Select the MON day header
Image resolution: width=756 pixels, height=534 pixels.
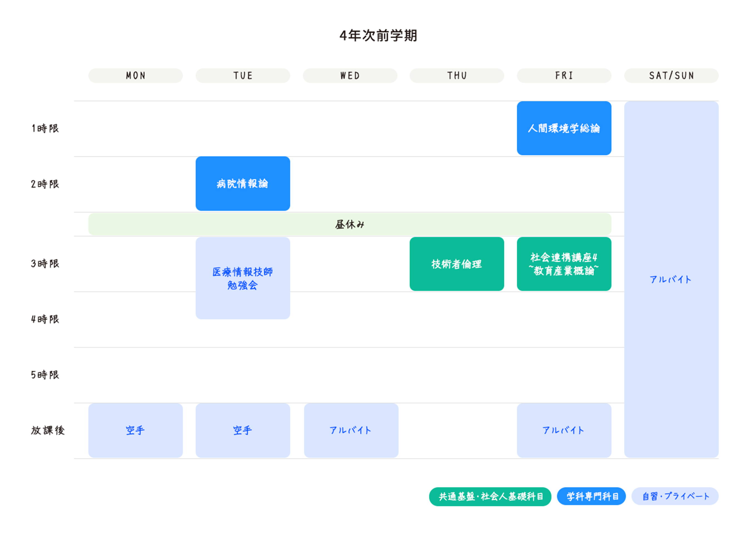(135, 75)
